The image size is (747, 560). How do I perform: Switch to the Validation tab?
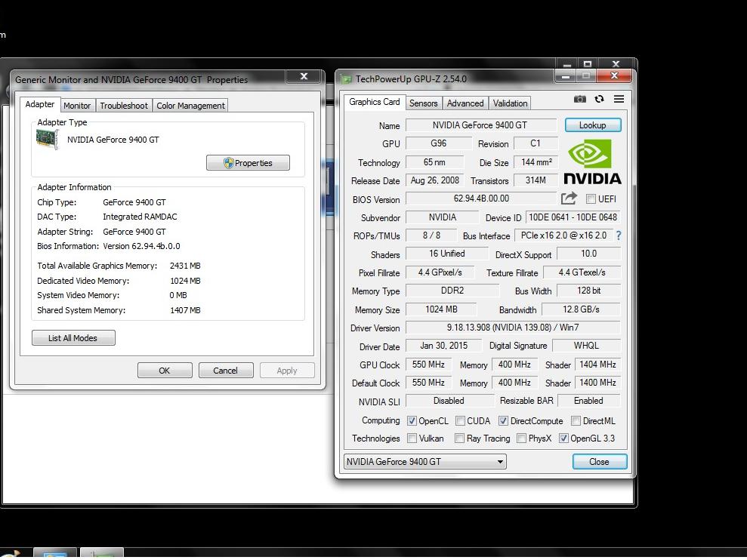point(510,103)
